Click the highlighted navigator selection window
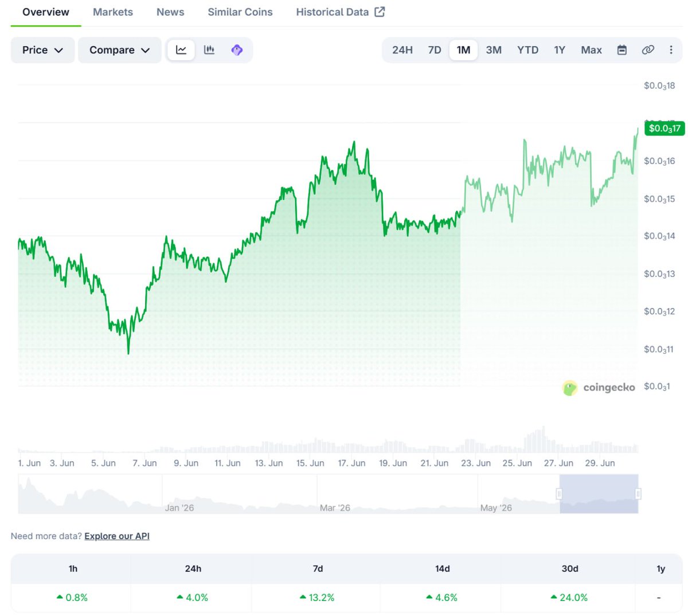Viewport: 688px width, 616px height. tap(599, 494)
